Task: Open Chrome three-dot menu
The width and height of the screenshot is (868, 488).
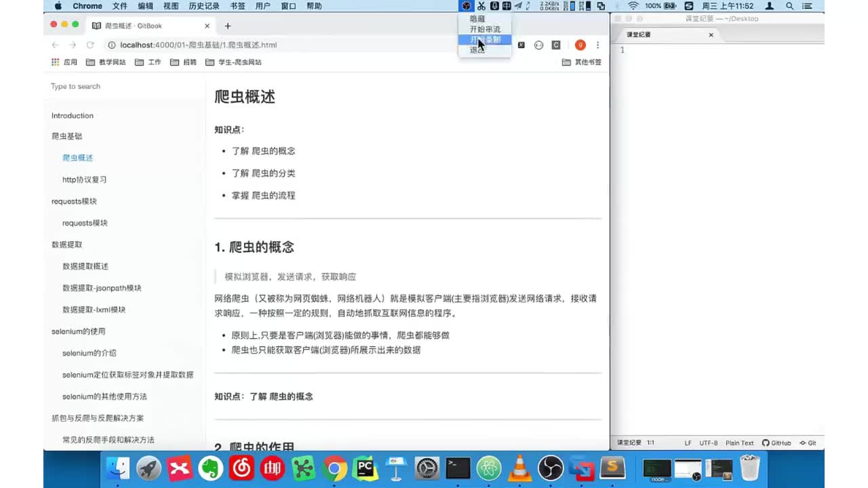Action: point(597,45)
